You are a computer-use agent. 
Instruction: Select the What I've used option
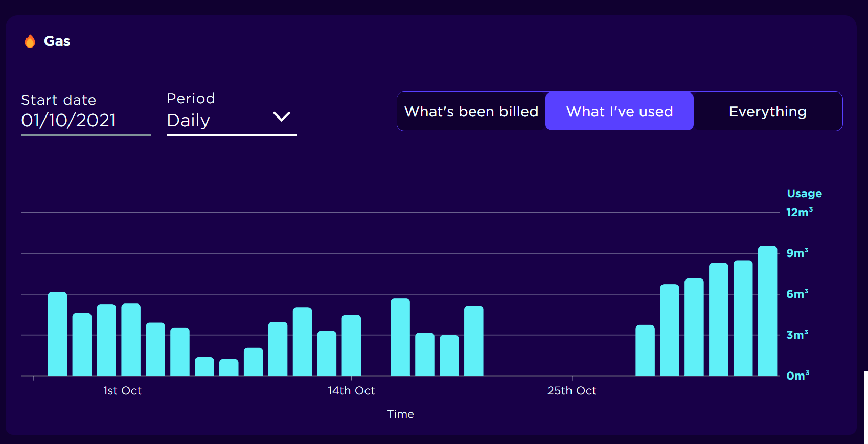click(619, 111)
